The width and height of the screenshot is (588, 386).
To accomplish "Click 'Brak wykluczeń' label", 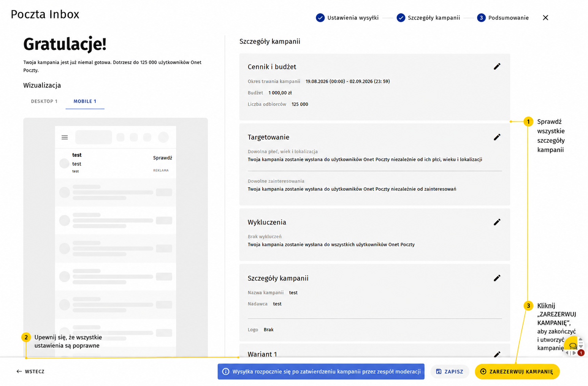I will pyautogui.click(x=265, y=237).
